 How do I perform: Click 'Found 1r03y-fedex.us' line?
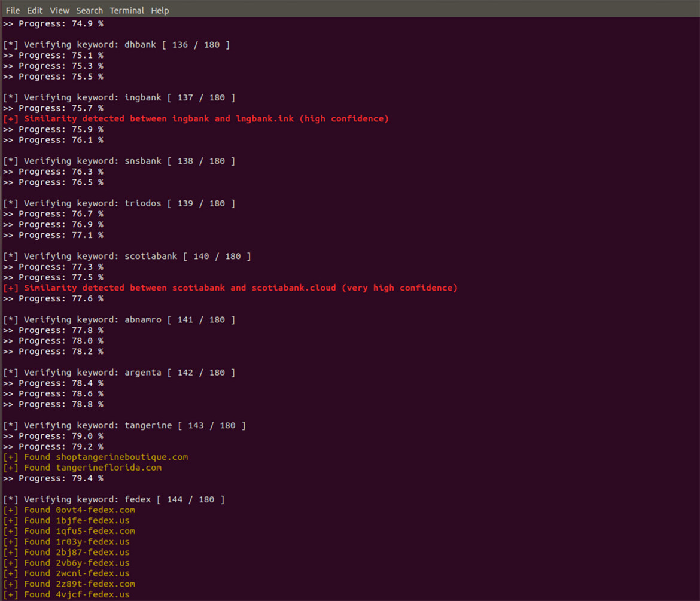point(66,542)
